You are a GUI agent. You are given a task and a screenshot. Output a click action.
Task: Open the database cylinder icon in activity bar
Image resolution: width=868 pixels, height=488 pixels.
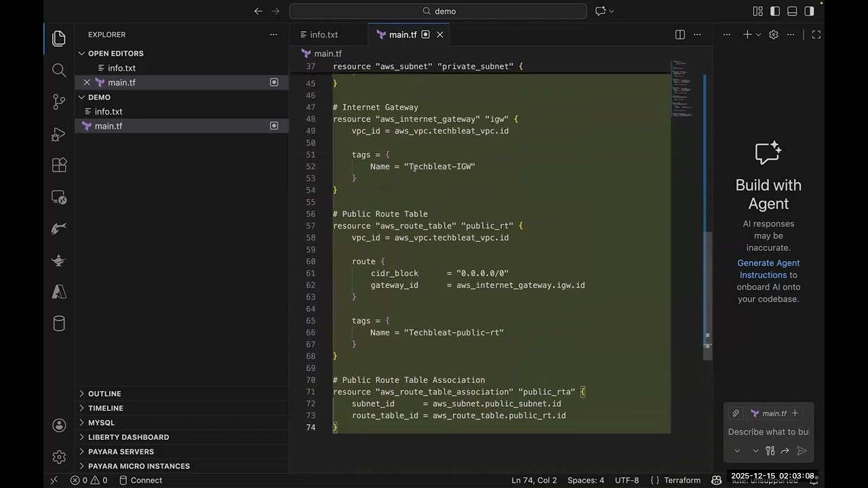(x=59, y=323)
